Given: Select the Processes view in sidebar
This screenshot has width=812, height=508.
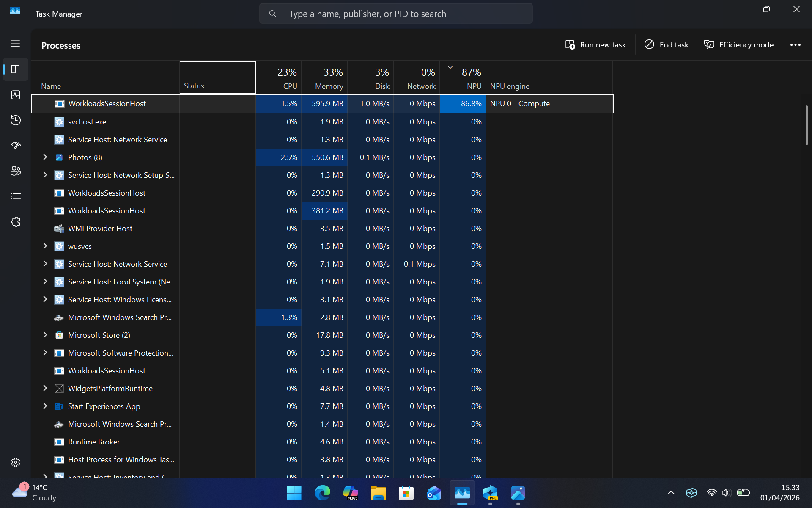Looking at the screenshot, I should [x=15, y=69].
